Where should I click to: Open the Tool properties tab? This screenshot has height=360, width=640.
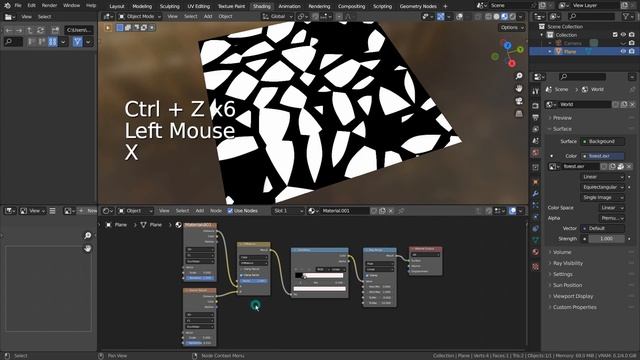(x=536, y=91)
